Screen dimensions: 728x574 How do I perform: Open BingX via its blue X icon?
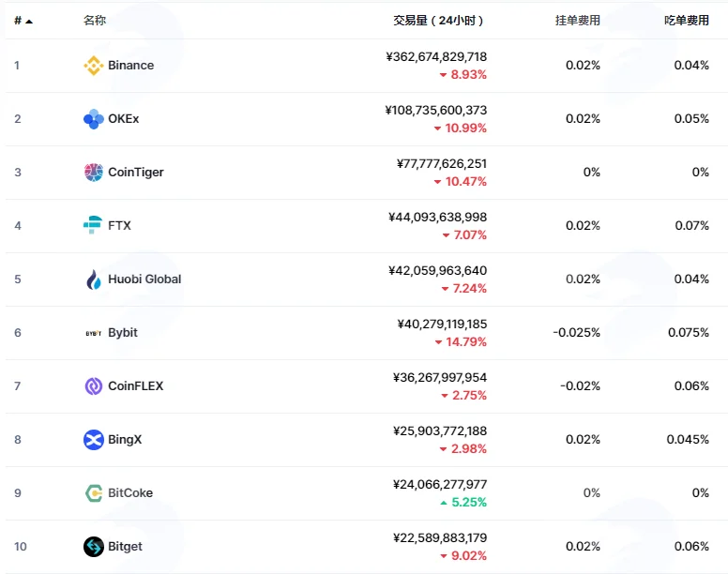click(x=93, y=440)
